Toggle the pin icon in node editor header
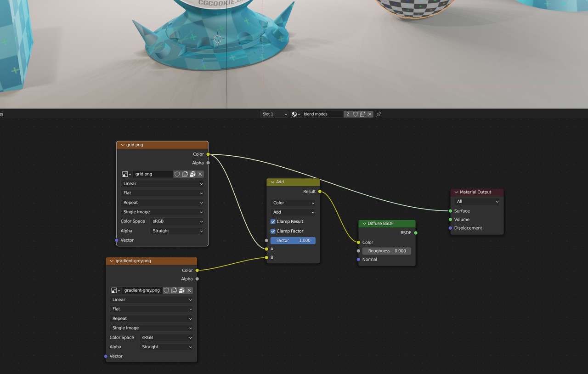Screen dimensions: 588x374 379,114
